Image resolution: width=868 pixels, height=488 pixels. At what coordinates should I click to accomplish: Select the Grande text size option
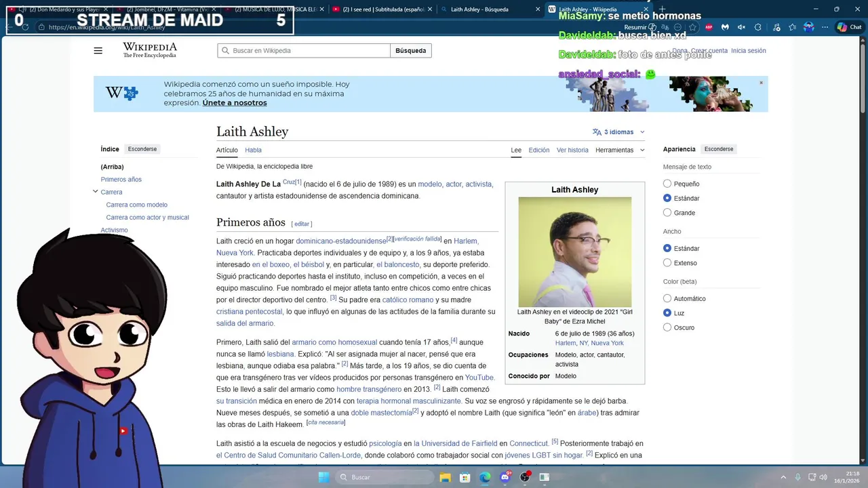[667, 213]
